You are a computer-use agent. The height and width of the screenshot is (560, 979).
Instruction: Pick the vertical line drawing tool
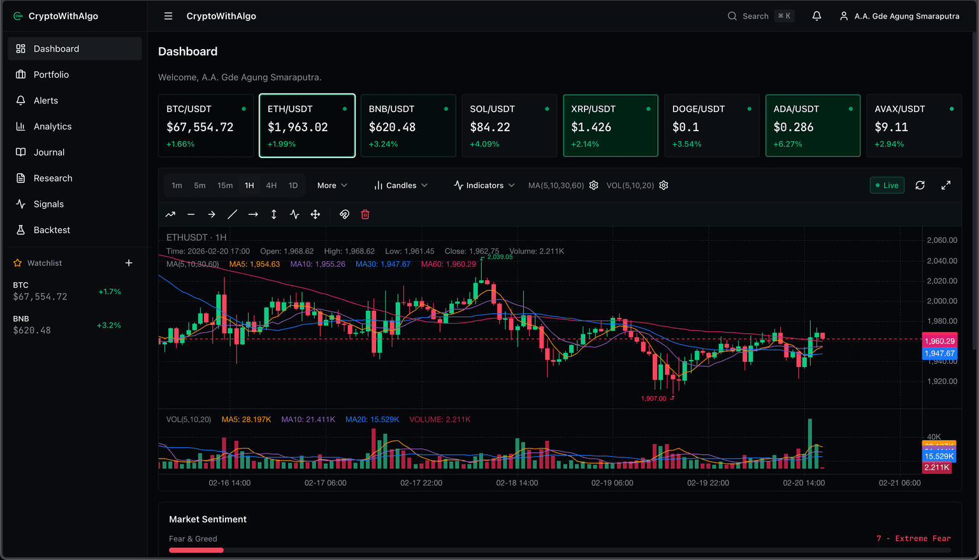point(273,214)
